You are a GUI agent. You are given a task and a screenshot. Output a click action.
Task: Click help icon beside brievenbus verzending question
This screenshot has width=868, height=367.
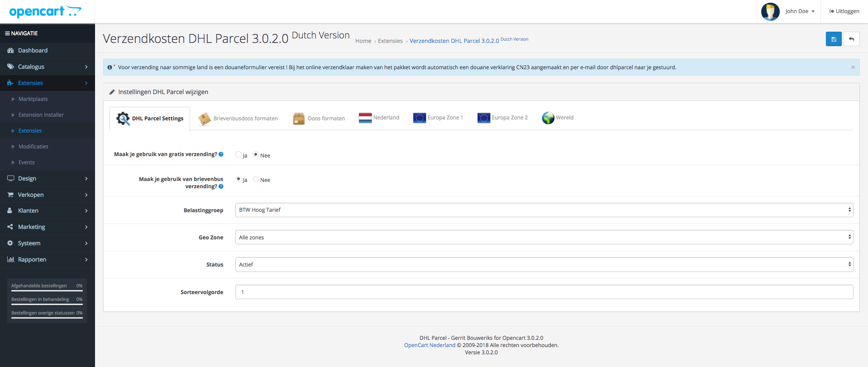click(x=221, y=186)
